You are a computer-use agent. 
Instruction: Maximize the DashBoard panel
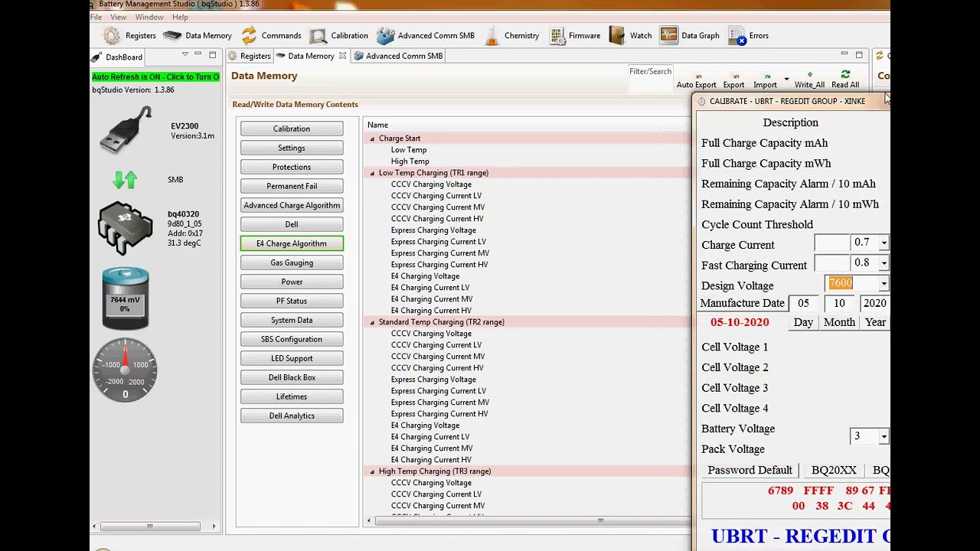[x=212, y=55]
